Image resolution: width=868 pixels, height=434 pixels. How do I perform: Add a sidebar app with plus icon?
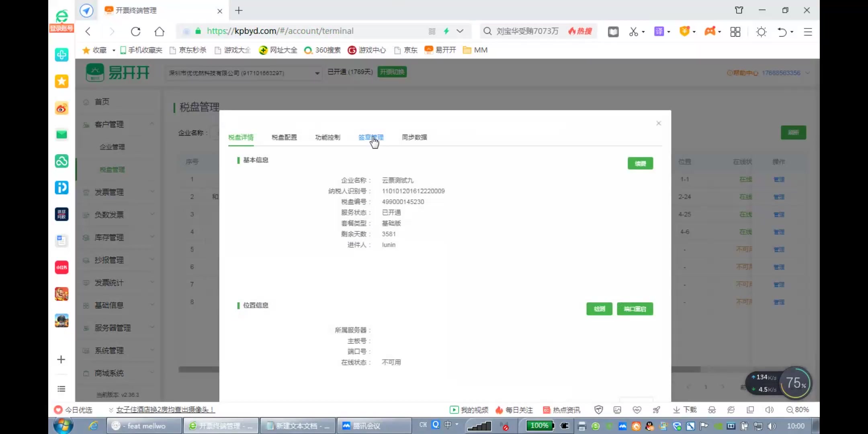[61, 359]
